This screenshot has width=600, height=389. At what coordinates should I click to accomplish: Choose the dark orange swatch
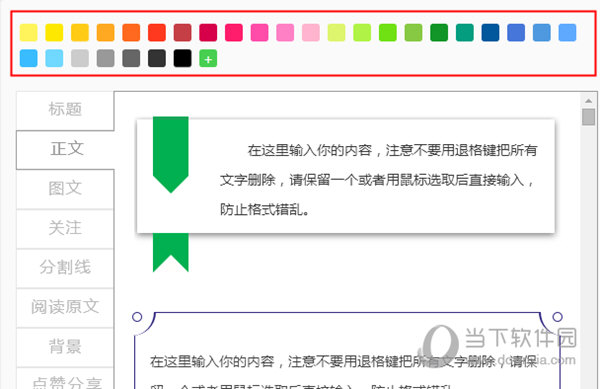131,32
